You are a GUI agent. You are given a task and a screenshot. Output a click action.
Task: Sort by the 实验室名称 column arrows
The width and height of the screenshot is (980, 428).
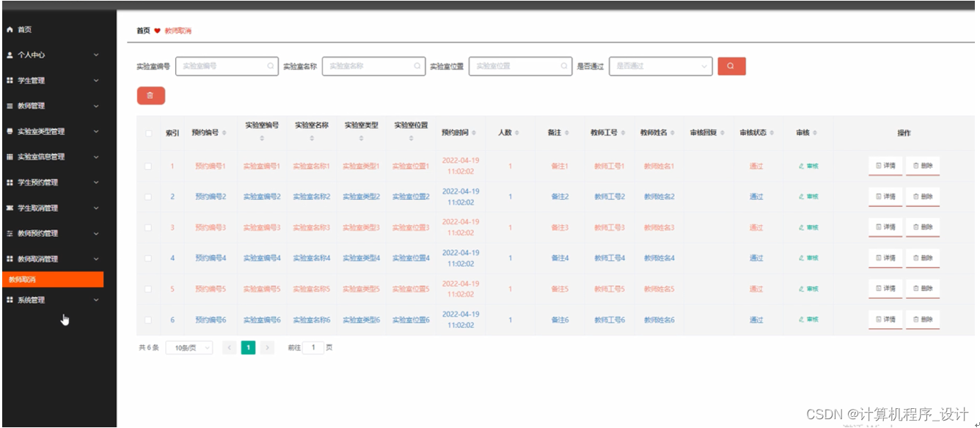coord(312,139)
